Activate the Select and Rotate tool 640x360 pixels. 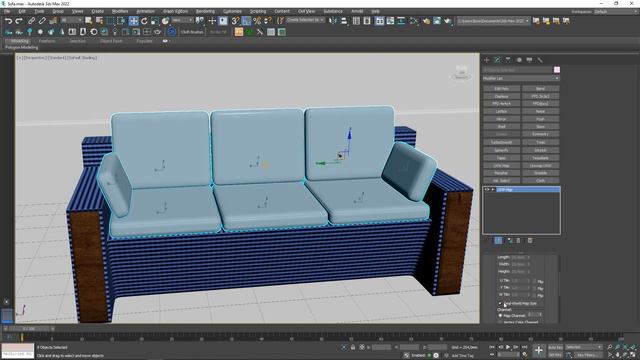coord(144,21)
